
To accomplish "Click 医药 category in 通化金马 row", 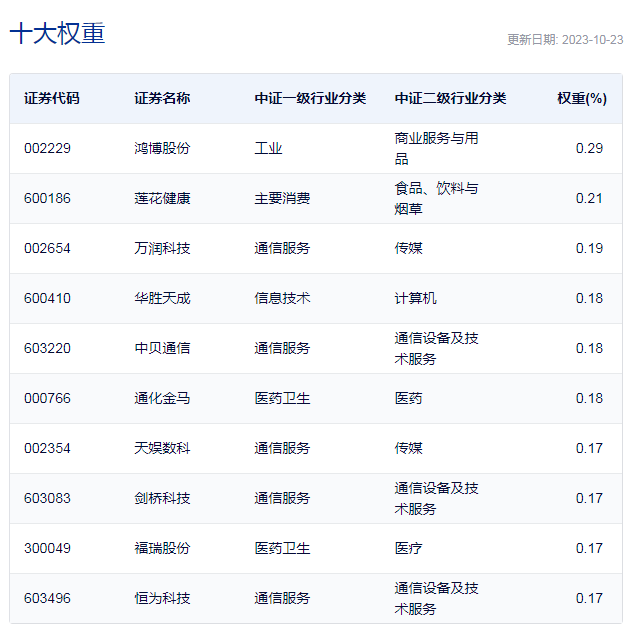I will (x=408, y=398).
